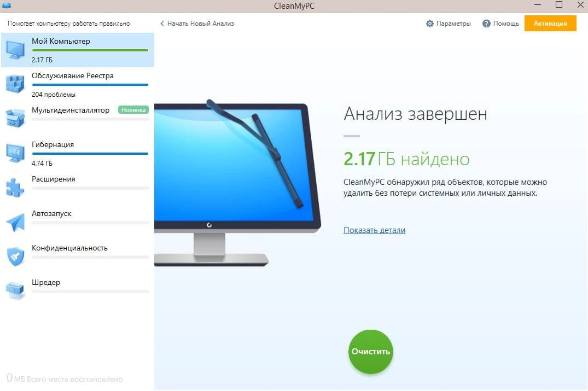Click the green Мой Компьютер progress bar
The height and width of the screenshot is (391, 588).
[90, 50]
